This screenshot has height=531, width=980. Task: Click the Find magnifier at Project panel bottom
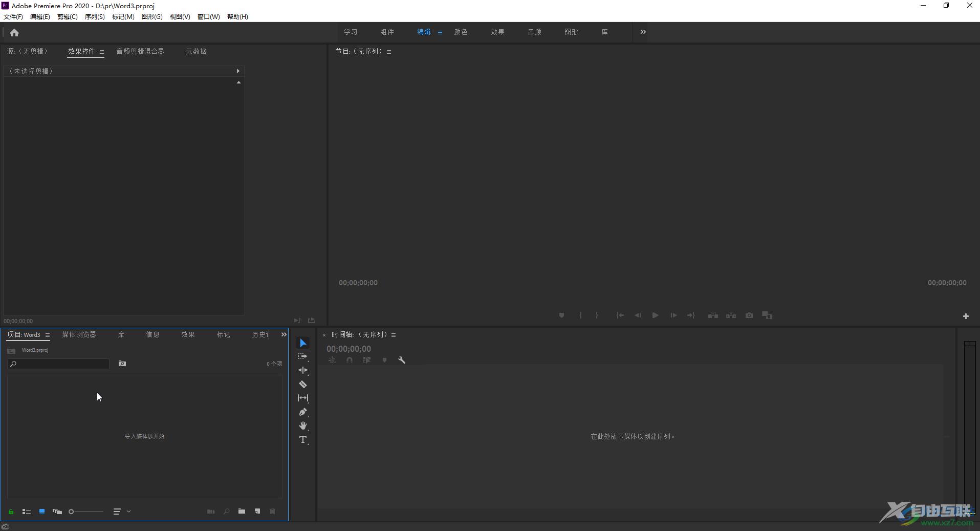[x=226, y=511]
